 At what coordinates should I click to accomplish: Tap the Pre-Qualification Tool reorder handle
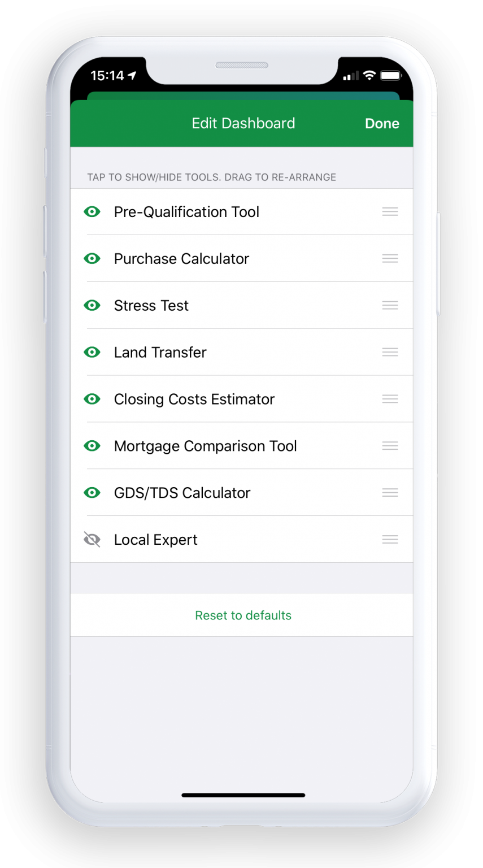click(x=390, y=212)
